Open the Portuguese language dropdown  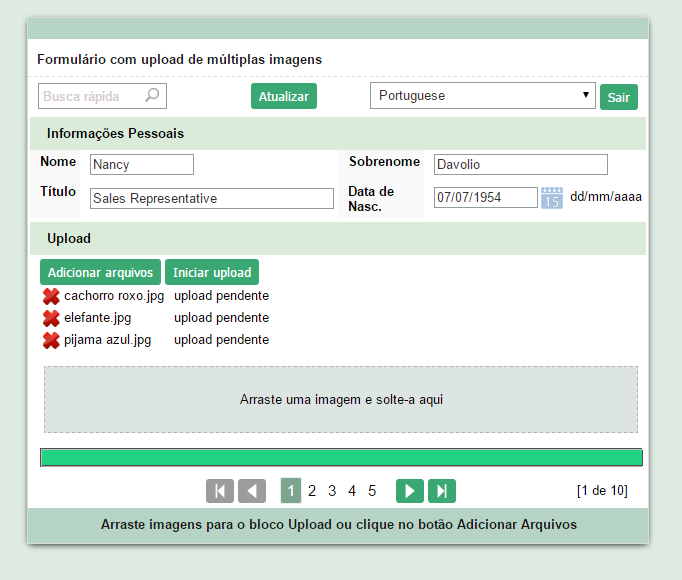(x=483, y=96)
